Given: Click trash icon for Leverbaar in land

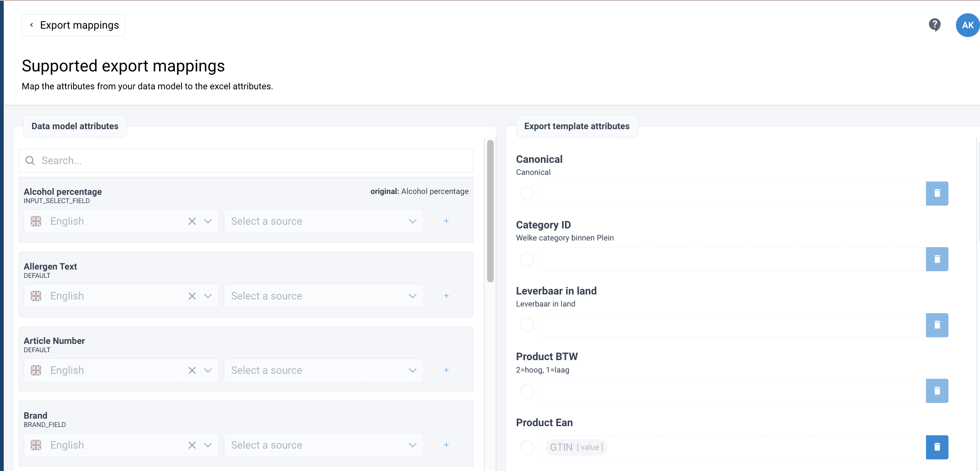Looking at the screenshot, I should point(937,325).
